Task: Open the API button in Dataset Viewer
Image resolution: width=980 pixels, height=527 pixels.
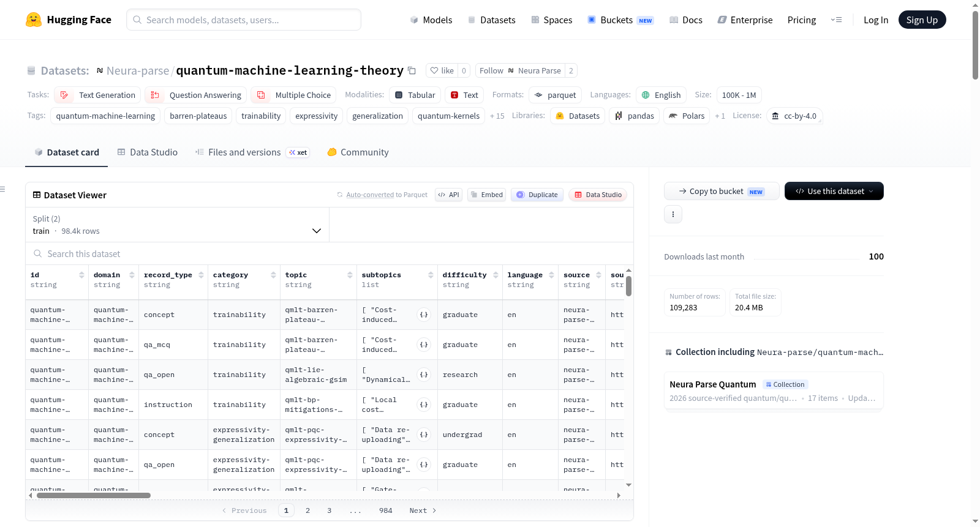Action: (448, 195)
